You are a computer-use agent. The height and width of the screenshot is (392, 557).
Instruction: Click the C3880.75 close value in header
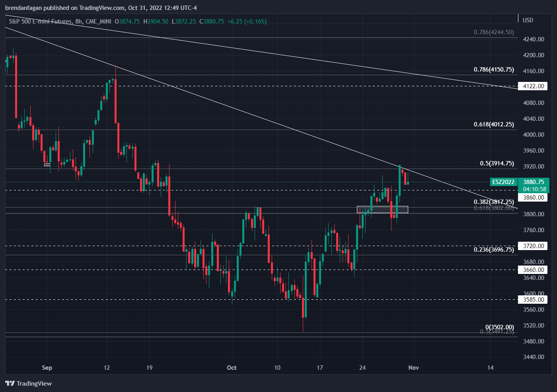pyautogui.click(x=212, y=21)
